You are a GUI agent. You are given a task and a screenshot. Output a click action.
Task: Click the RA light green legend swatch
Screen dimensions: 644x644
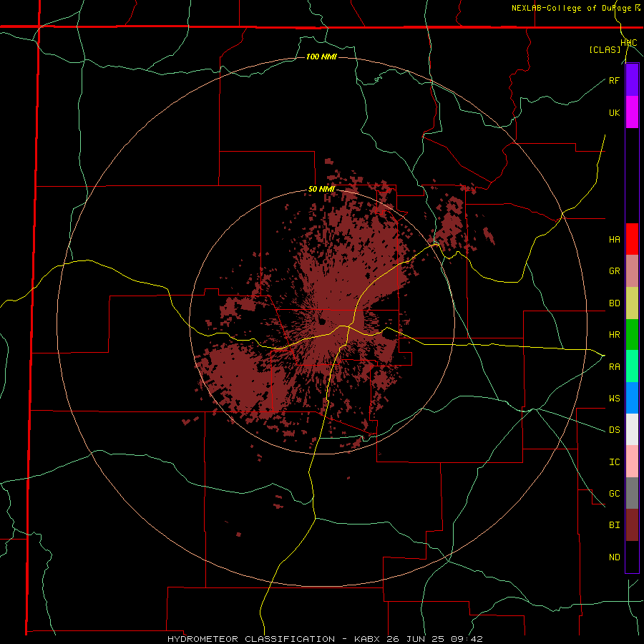click(632, 366)
